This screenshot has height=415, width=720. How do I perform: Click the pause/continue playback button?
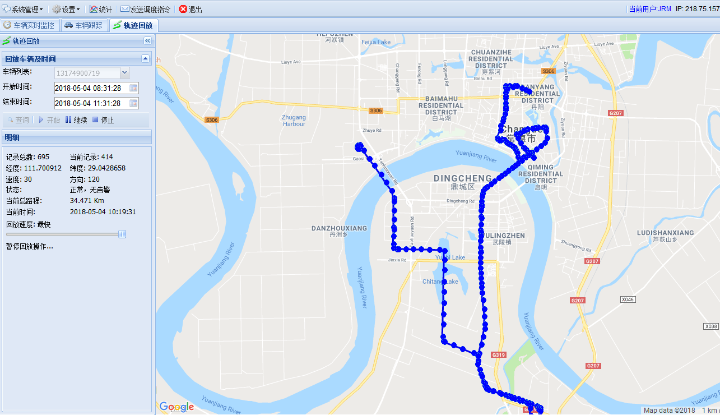pyautogui.click(x=76, y=120)
